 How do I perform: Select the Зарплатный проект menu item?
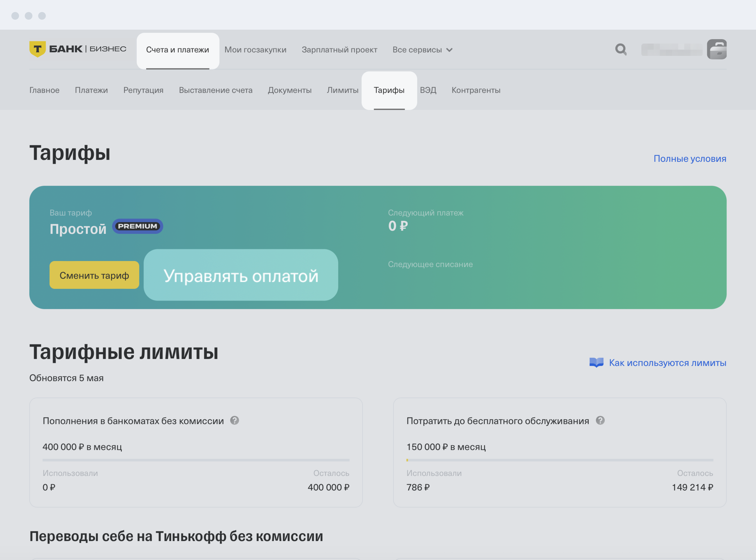340,50
